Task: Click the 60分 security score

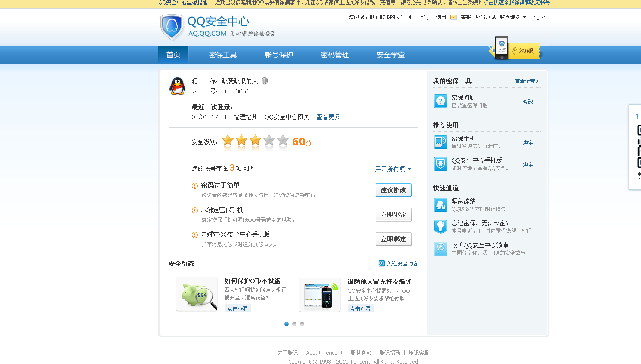Action: pos(302,142)
